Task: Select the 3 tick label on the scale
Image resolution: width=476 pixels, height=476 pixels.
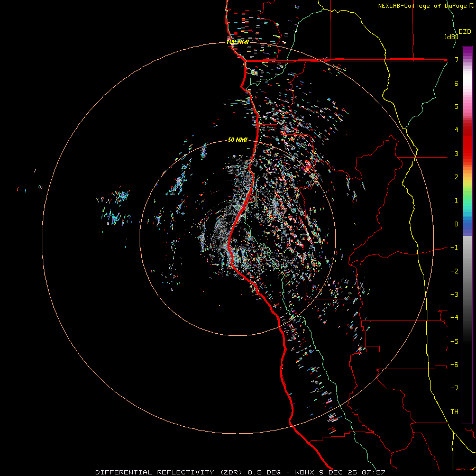Action: click(x=456, y=153)
